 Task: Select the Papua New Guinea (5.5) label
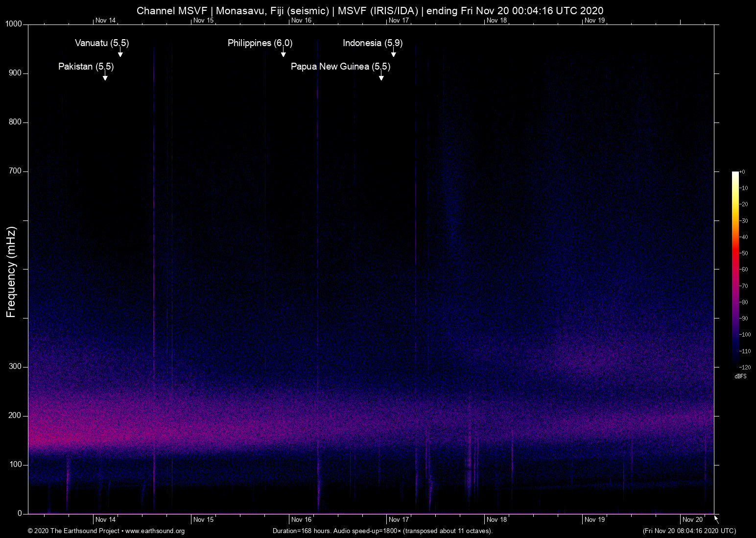(340, 67)
